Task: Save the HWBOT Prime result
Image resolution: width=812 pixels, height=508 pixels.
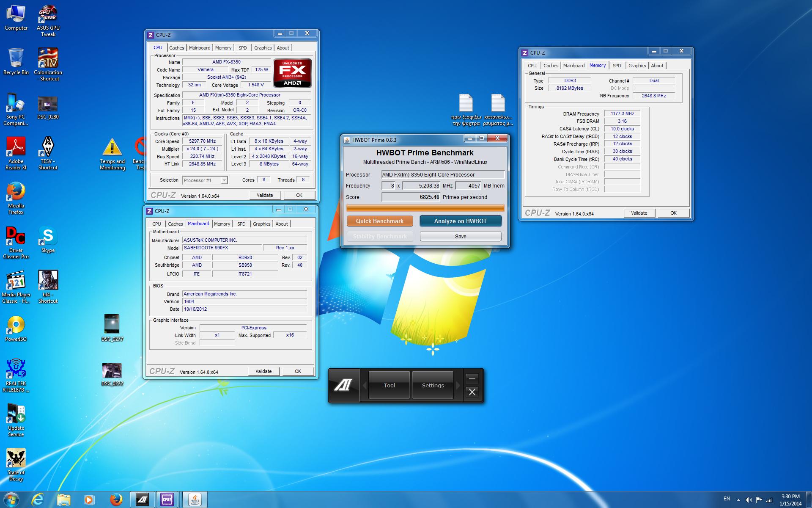Action: coord(460,236)
